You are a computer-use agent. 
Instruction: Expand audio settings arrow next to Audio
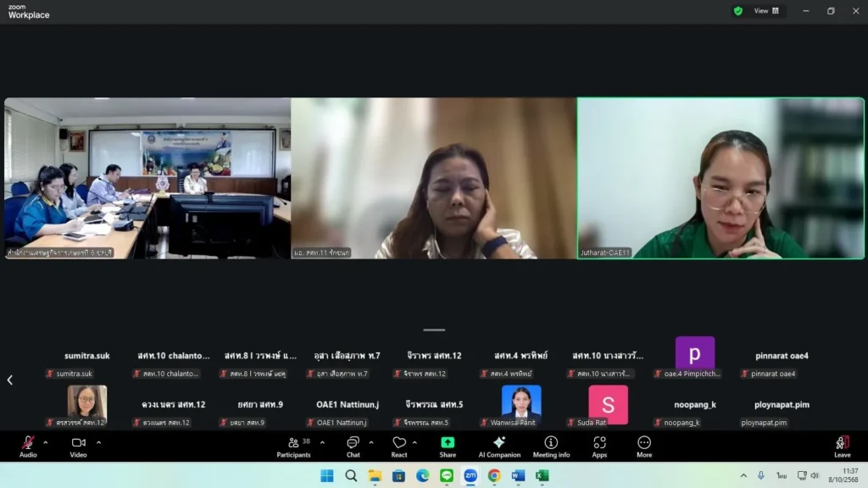pos(46,442)
